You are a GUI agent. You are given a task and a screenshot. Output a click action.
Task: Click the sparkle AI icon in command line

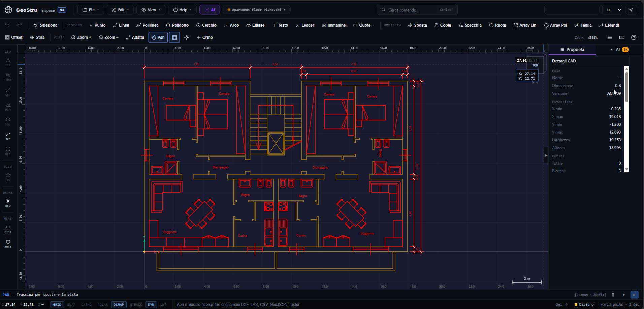(x=624, y=295)
